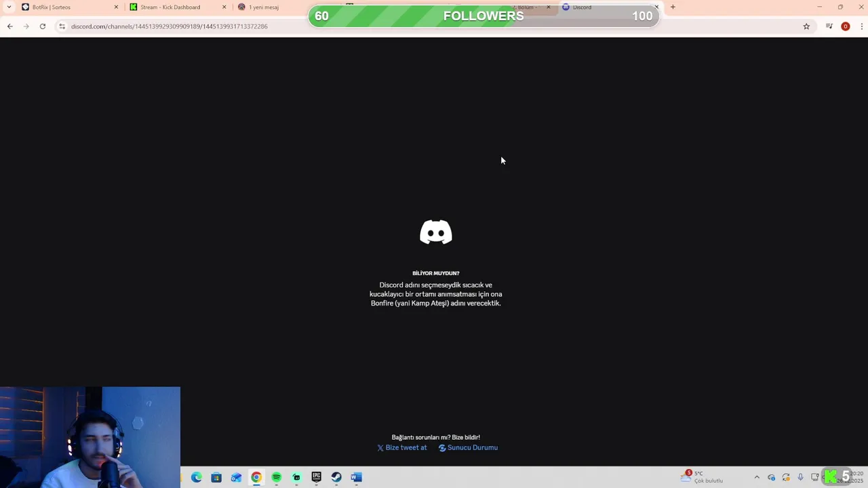
Task: Open Microsoft Word from taskbar
Action: coord(357,477)
